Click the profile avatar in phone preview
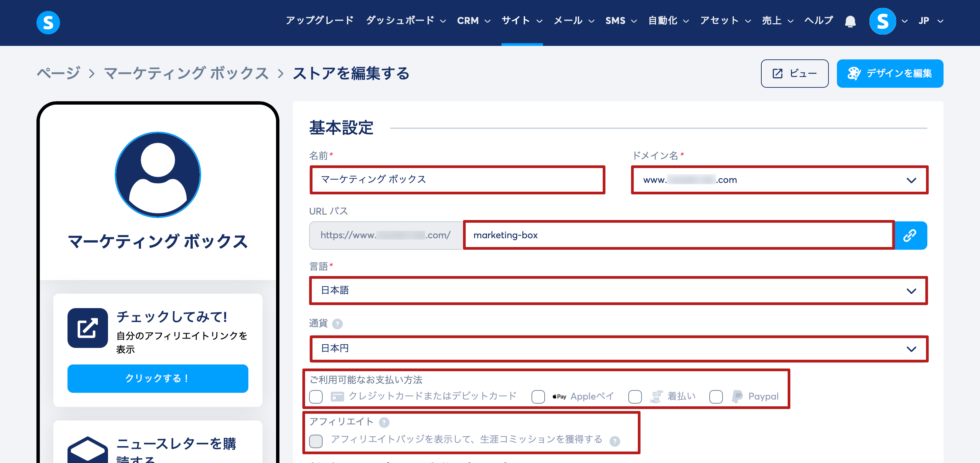980x463 pixels. click(x=158, y=175)
